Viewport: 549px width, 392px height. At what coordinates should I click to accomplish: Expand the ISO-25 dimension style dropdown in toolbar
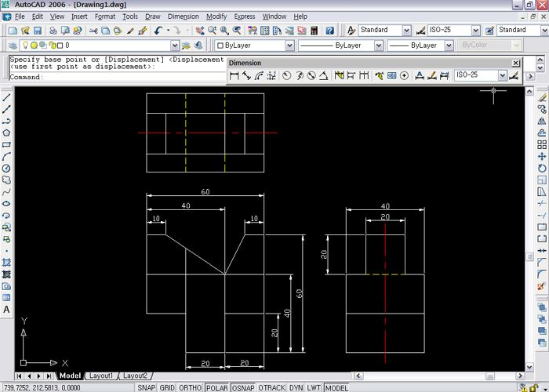(475, 31)
